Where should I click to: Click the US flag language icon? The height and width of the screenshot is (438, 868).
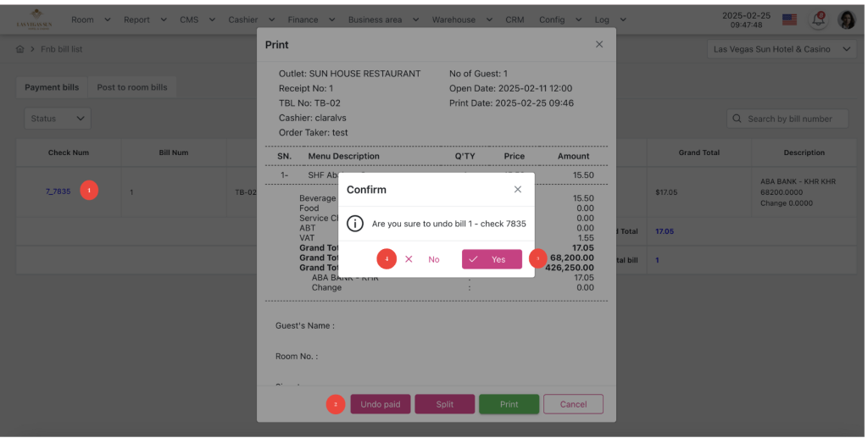coord(789,19)
